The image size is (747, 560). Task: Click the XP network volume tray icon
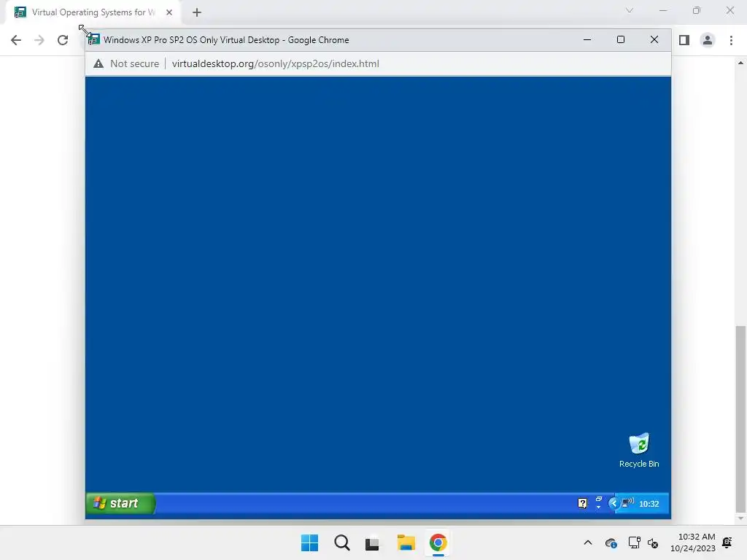point(628,503)
